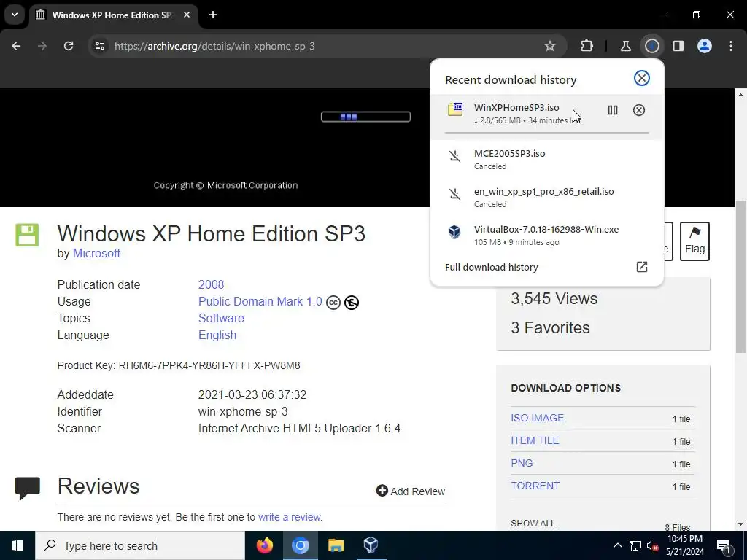This screenshot has width=747, height=560.
Task: Open TORRENT download option
Action: pos(535,486)
